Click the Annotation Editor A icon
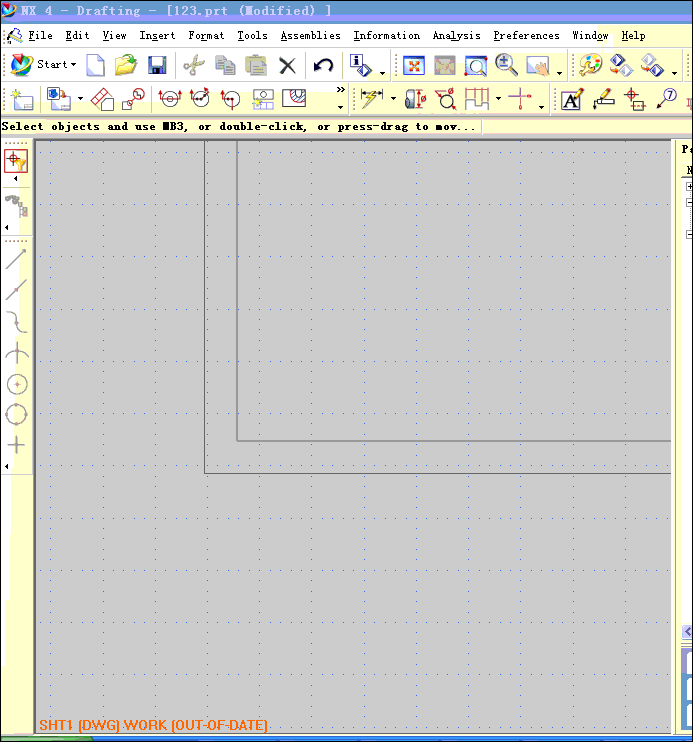Image resolution: width=693 pixels, height=742 pixels. (x=572, y=99)
